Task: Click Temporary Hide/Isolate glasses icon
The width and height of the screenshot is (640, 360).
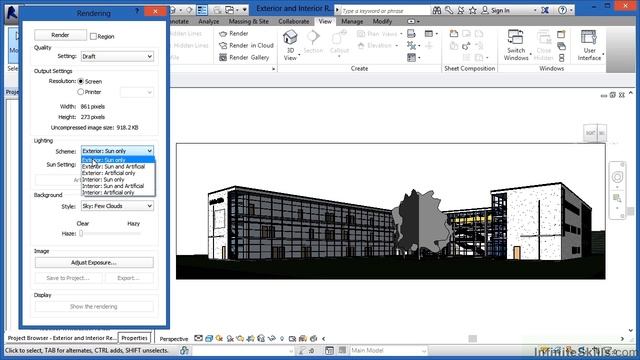Action: [x=271, y=338]
